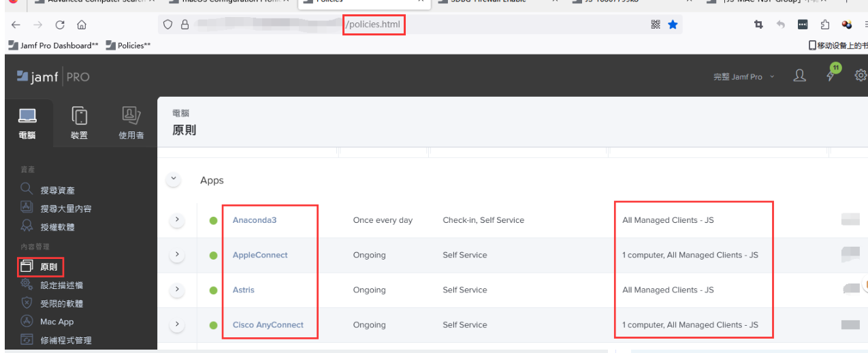Click the browser reload button
The image size is (868, 353).
point(60,25)
